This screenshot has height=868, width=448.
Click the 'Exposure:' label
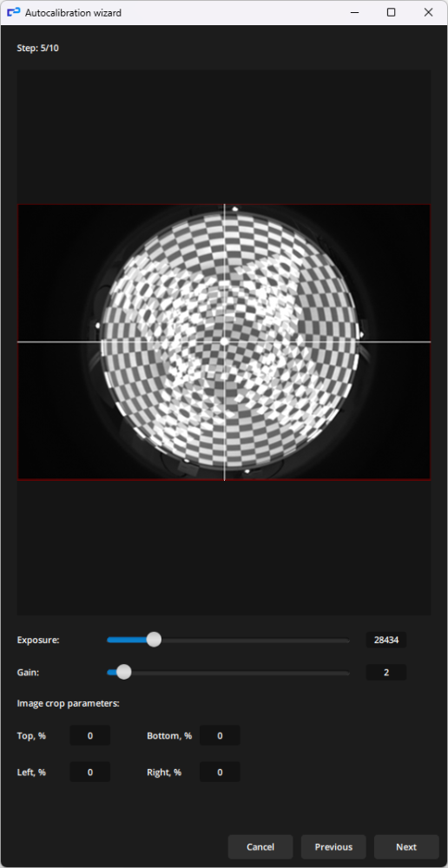tap(37, 640)
